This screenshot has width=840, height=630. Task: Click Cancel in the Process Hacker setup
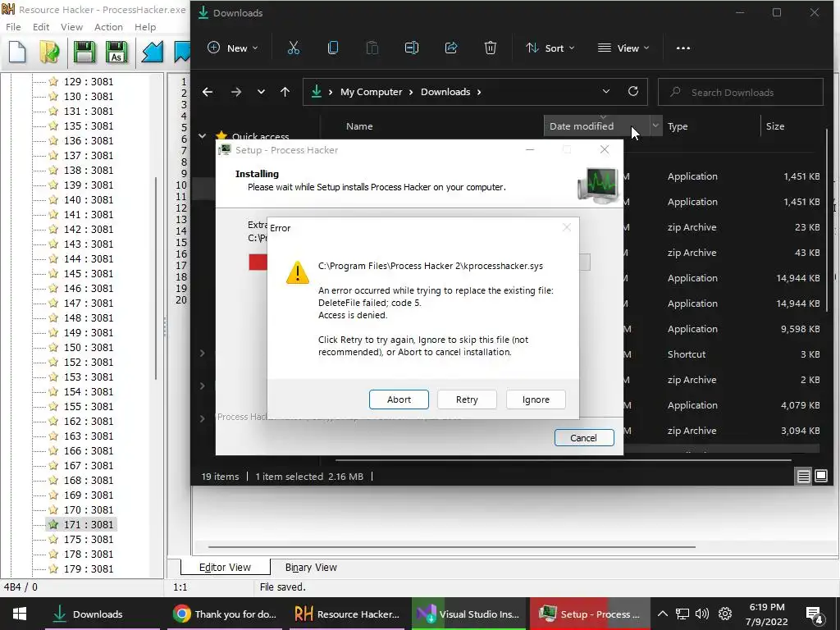[x=584, y=438]
